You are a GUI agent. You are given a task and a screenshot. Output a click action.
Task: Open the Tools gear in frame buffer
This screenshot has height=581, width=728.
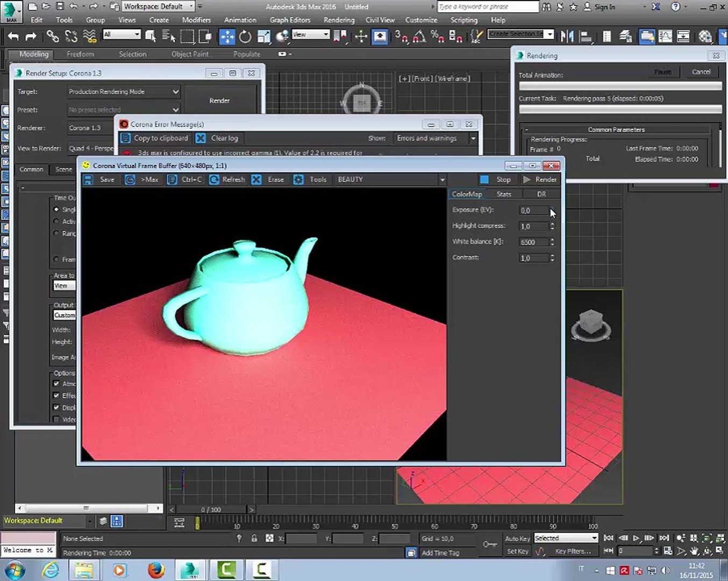[298, 180]
